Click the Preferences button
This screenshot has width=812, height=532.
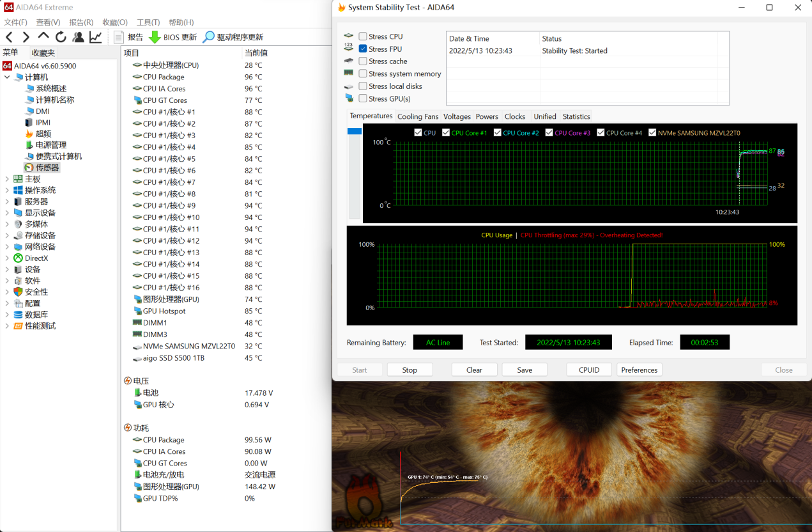pyautogui.click(x=639, y=370)
